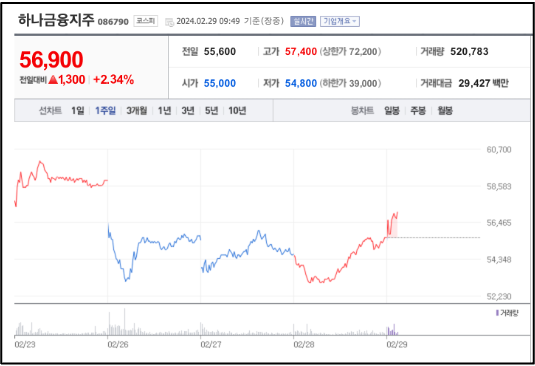The image size is (535, 366).
Task: Click the stock code 086790
Action: pos(113,22)
